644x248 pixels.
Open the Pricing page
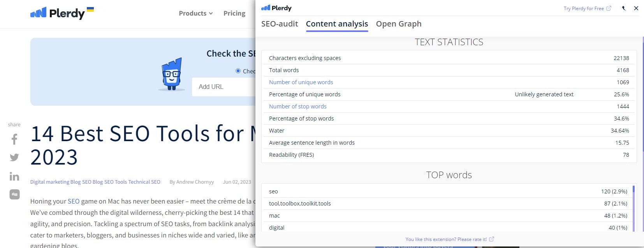pos(234,13)
